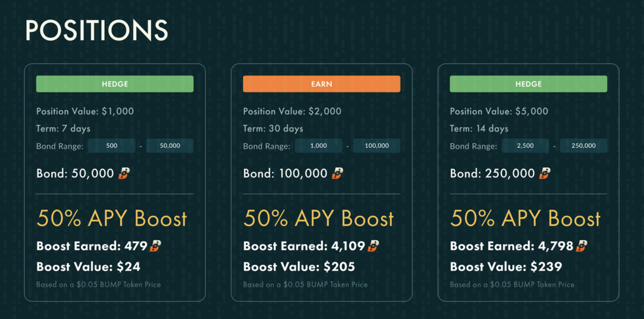
Task: Click the BUMP icon next to Boost Earned: 4,109
Action: click(373, 246)
